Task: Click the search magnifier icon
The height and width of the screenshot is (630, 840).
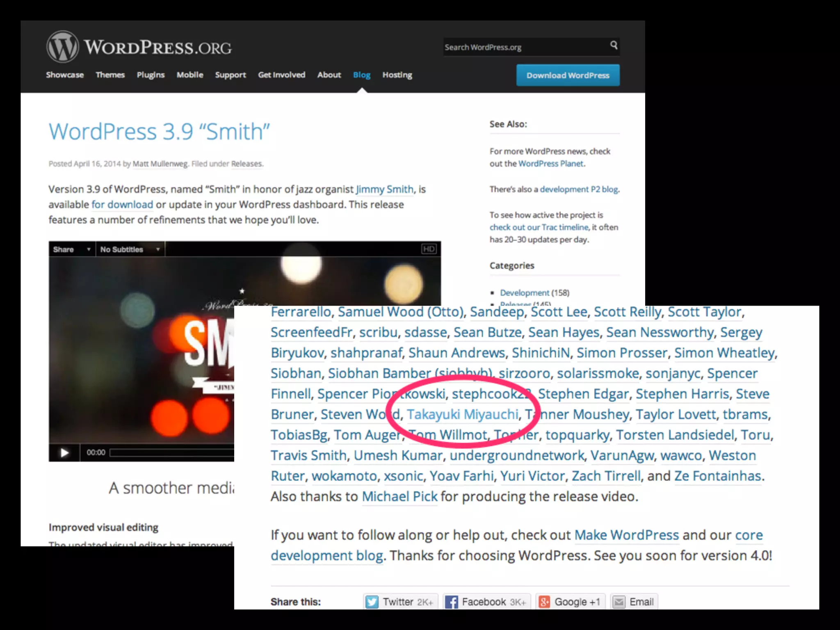Action: (614, 45)
